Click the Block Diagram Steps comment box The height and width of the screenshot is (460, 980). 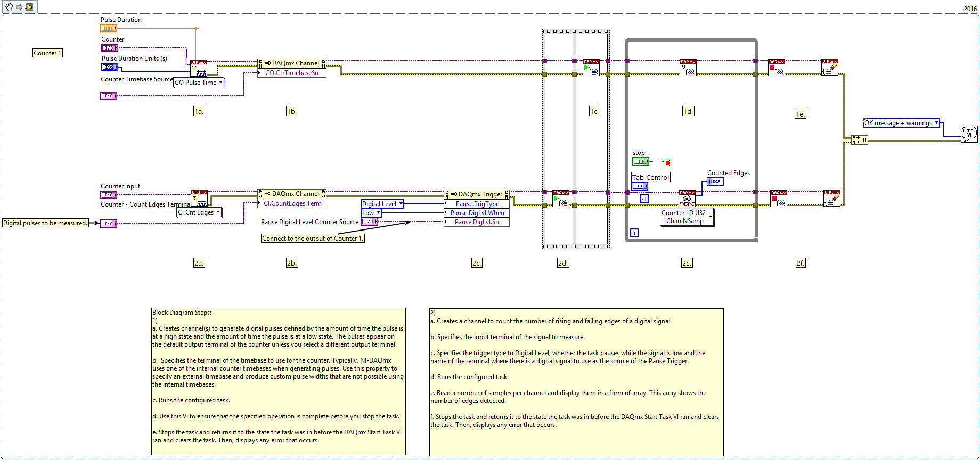(x=279, y=382)
